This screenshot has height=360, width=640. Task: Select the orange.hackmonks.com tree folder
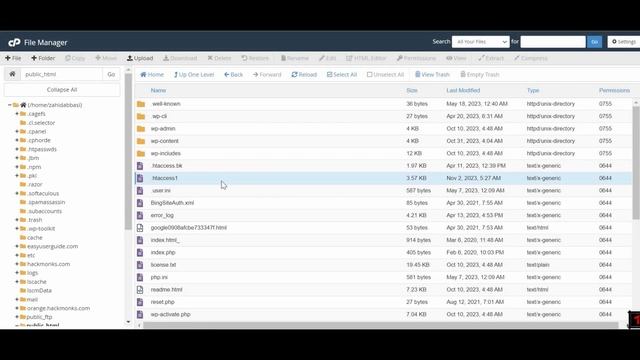coord(58,308)
